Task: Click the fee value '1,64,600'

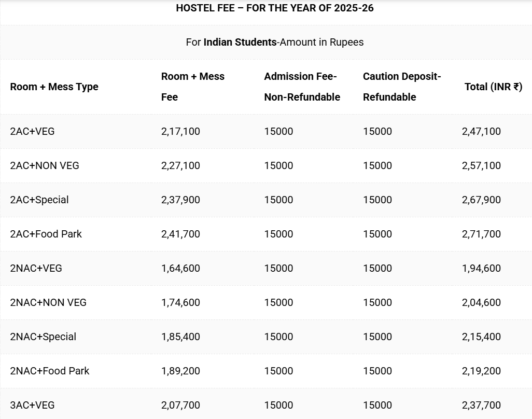Action: (x=180, y=269)
